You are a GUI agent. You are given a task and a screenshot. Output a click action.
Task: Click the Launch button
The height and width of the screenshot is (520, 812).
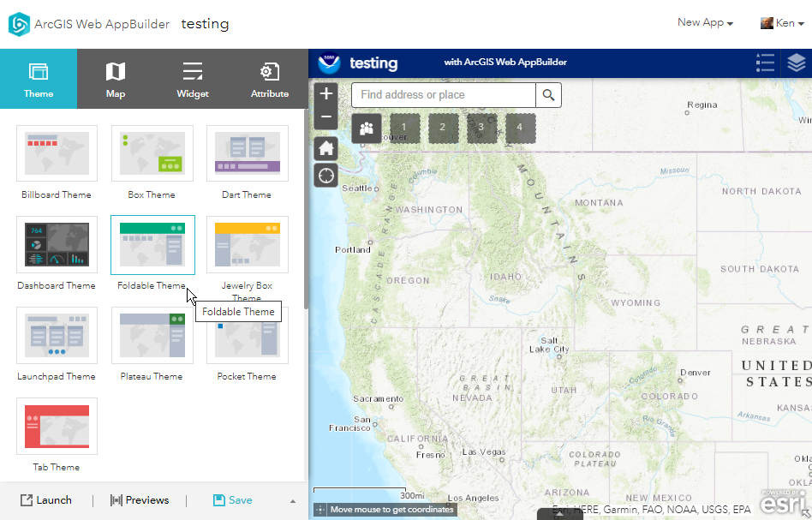(46, 499)
